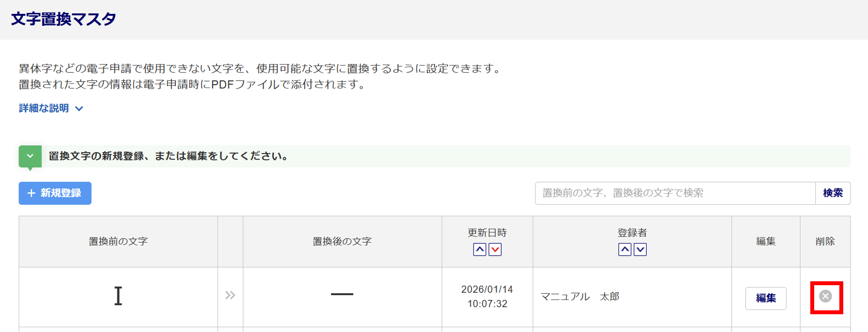Image resolution: width=868 pixels, height=332 pixels.
Task: Select the before-replacement character Ⅰ cell
Action: click(x=118, y=296)
